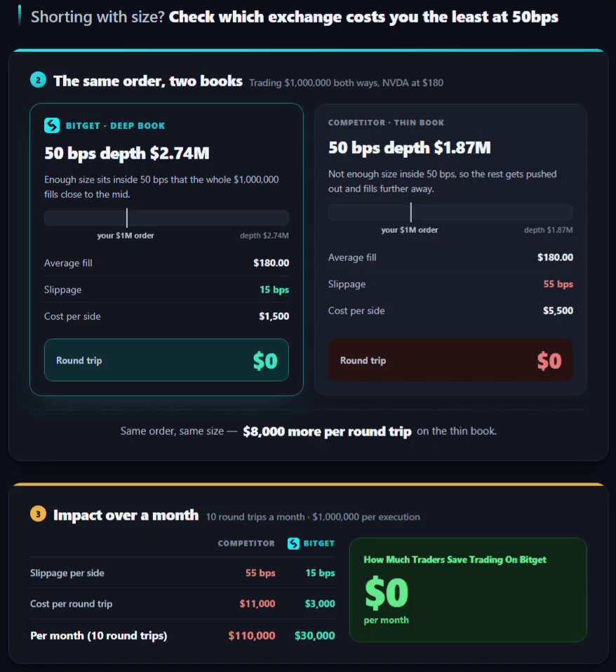Click the Competitor depth bar order marker
616x672 pixels.
tap(410, 212)
